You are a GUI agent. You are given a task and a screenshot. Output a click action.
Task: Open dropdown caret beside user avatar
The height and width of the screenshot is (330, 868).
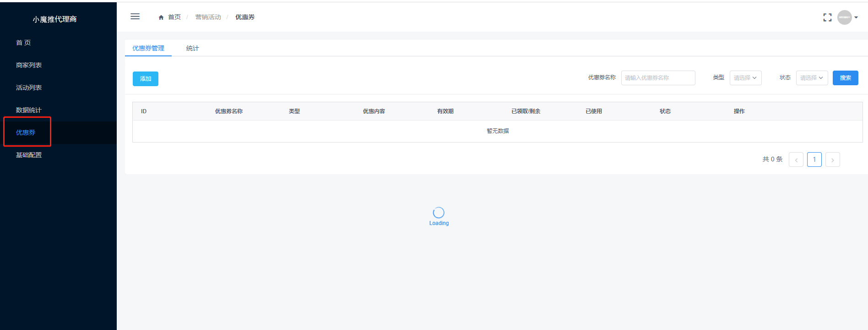tap(856, 17)
